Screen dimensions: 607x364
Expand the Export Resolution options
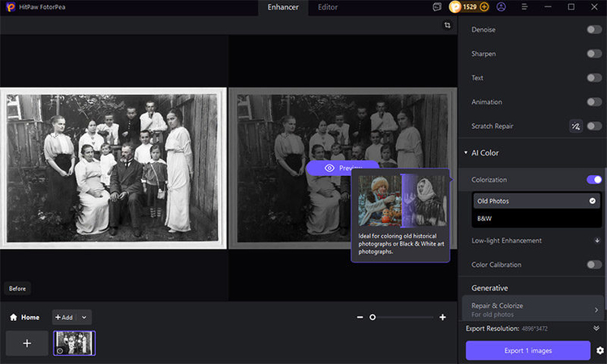point(596,328)
